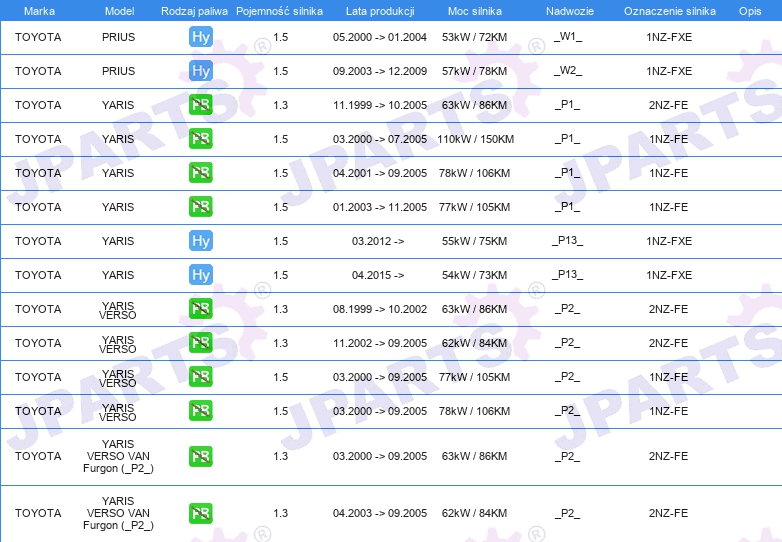The image size is (782, 542).
Task: Click 77kW / 105KM in the 01.2003 Yaris row
Action: tap(474, 206)
